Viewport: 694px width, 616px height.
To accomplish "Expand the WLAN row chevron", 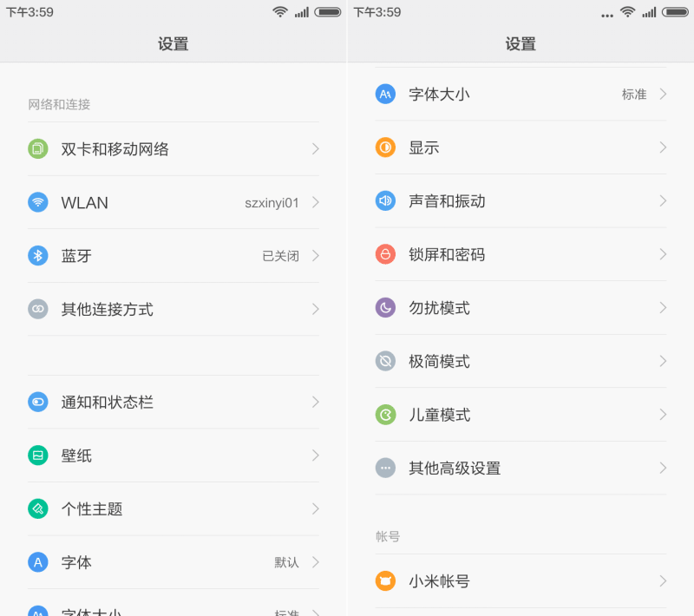I will 318,202.
